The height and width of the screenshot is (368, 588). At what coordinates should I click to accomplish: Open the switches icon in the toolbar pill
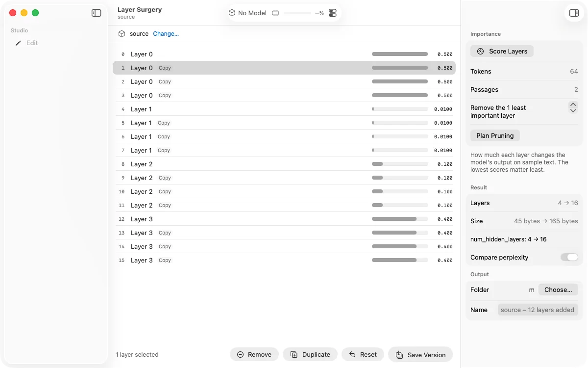click(x=333, y=13)
